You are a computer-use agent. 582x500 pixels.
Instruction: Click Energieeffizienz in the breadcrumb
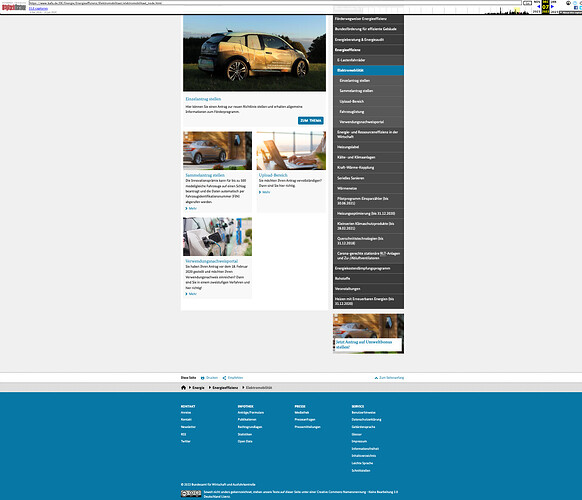tap(225, 388)
